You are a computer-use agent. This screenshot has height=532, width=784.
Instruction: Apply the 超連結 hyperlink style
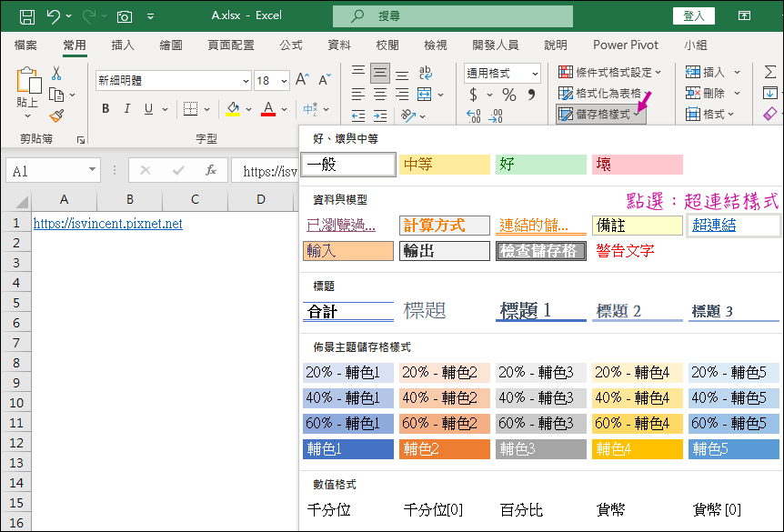(734, 226)
